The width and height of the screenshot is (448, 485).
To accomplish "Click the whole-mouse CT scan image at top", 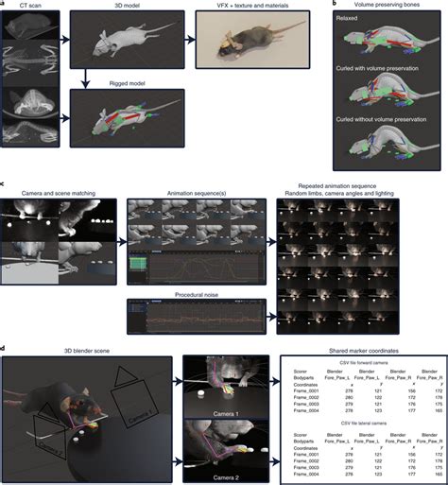I will coord(30,26).
